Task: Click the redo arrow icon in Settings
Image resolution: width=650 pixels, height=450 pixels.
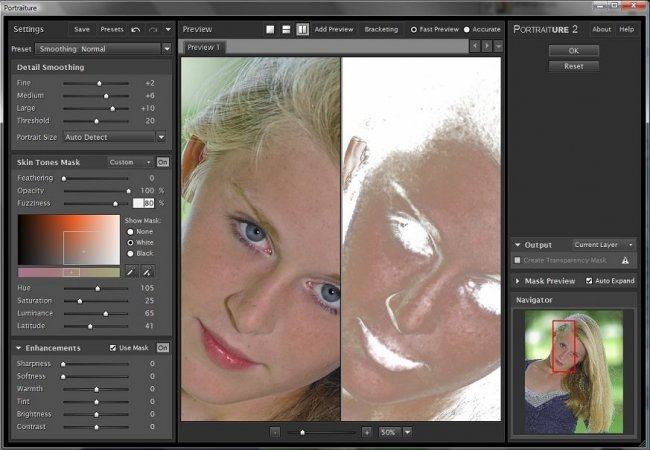Action: (x=153, y=29)
